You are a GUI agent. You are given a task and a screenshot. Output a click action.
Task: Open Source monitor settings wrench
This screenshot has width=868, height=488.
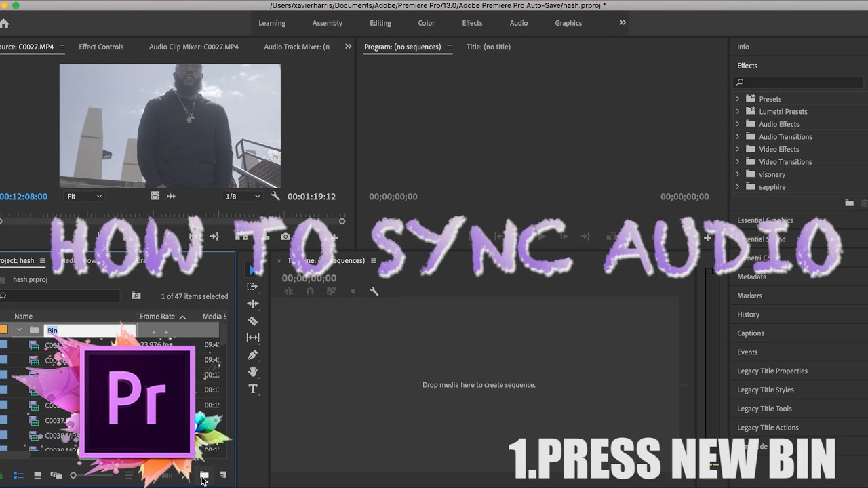click(x=275, y=196)
